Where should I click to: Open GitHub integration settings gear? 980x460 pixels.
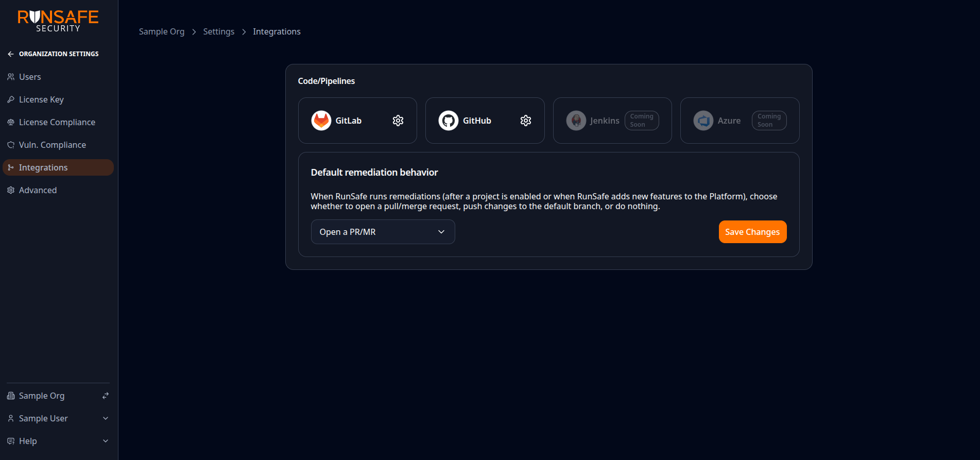pyautogui.click(x=526, y=121)
